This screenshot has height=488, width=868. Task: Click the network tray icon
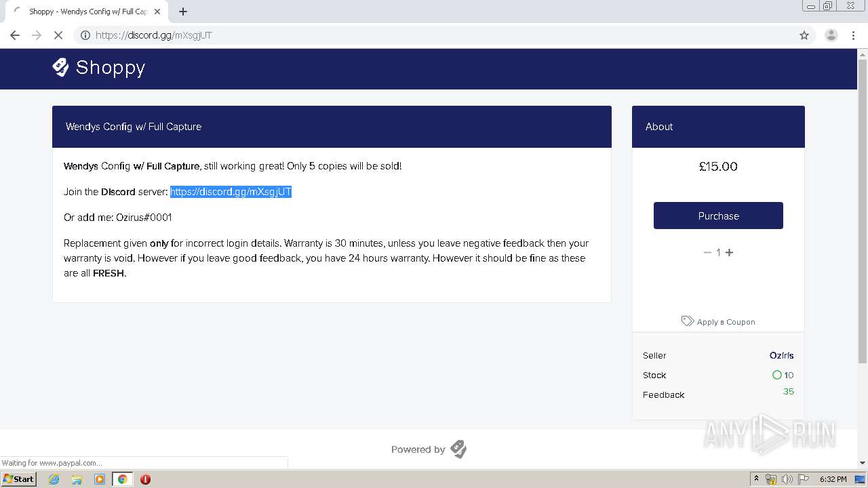click(x=771, y=479)
